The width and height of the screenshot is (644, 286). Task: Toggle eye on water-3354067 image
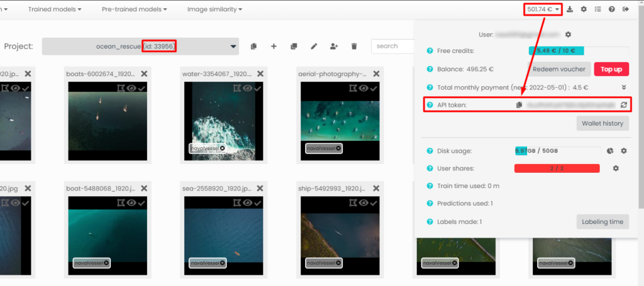248,88
